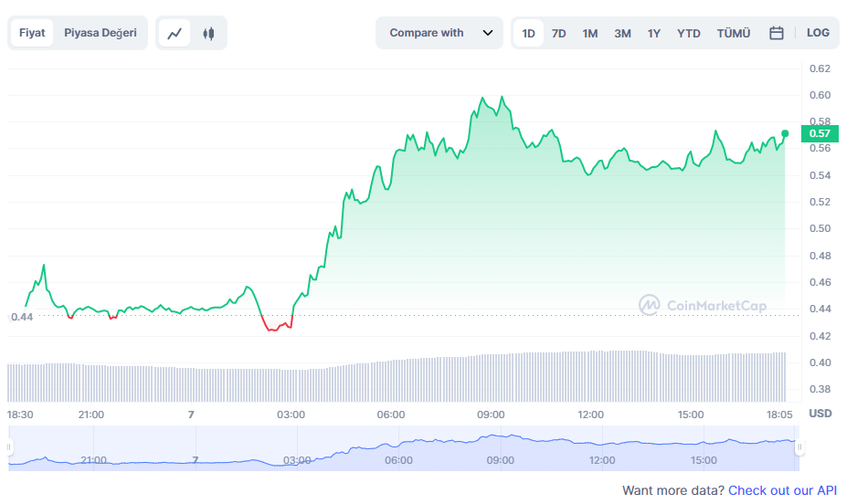Viewport: 857px width, 504px height.
Task: Click the 12:00 label in the range navigator
Action: click(602, 460)
